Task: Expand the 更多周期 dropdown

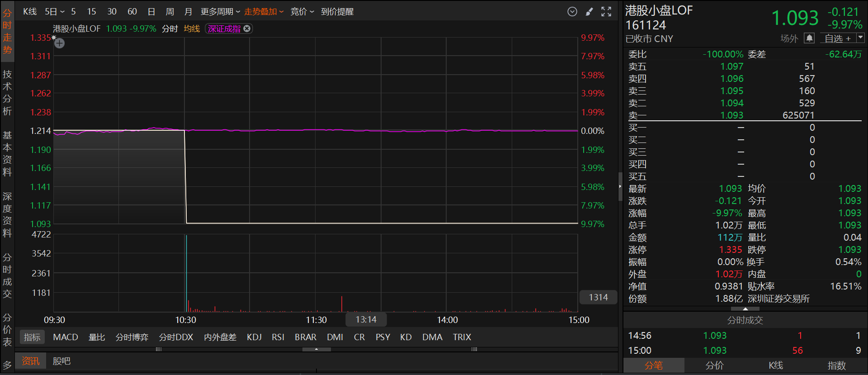Action: (220, 12)
